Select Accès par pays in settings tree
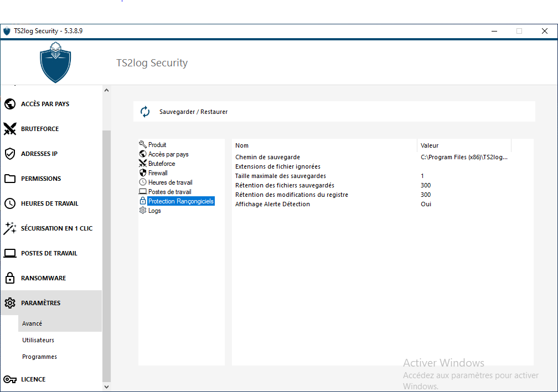This screenshot has height=392, width=558. [168, 154]
